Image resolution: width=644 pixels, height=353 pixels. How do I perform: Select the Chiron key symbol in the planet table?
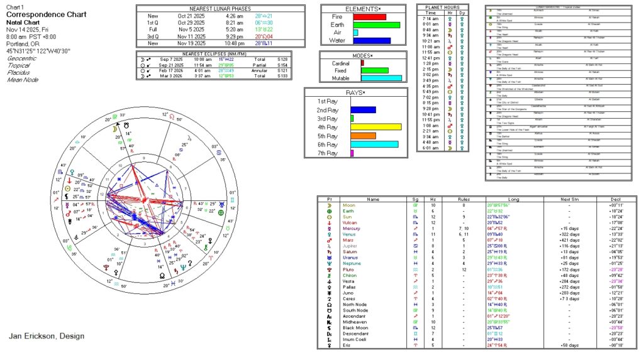point(329,274)
